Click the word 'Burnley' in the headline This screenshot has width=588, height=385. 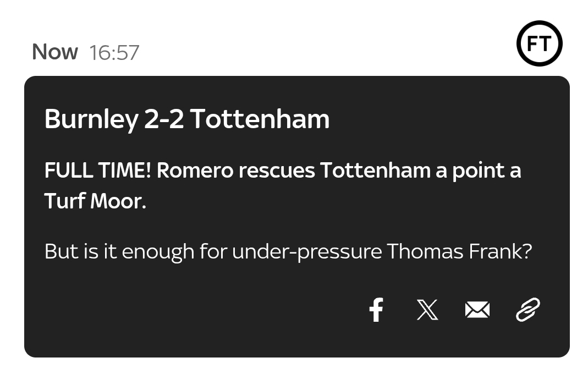(91, 119)
